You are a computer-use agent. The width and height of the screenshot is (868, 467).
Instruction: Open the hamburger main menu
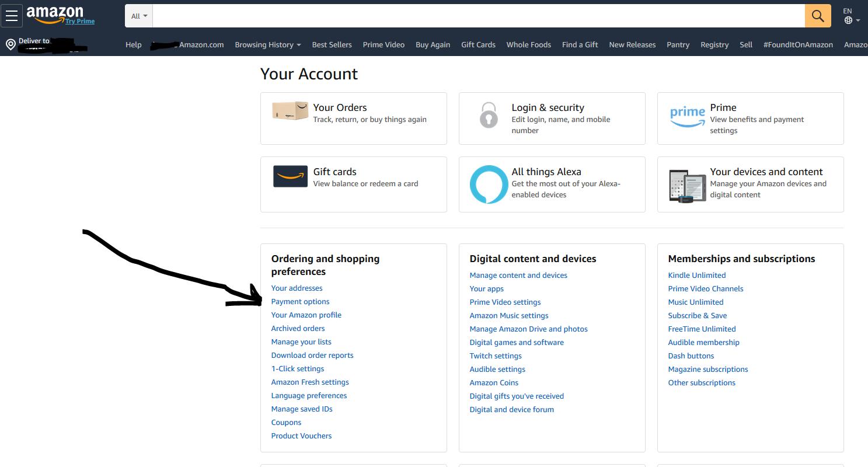12,16
